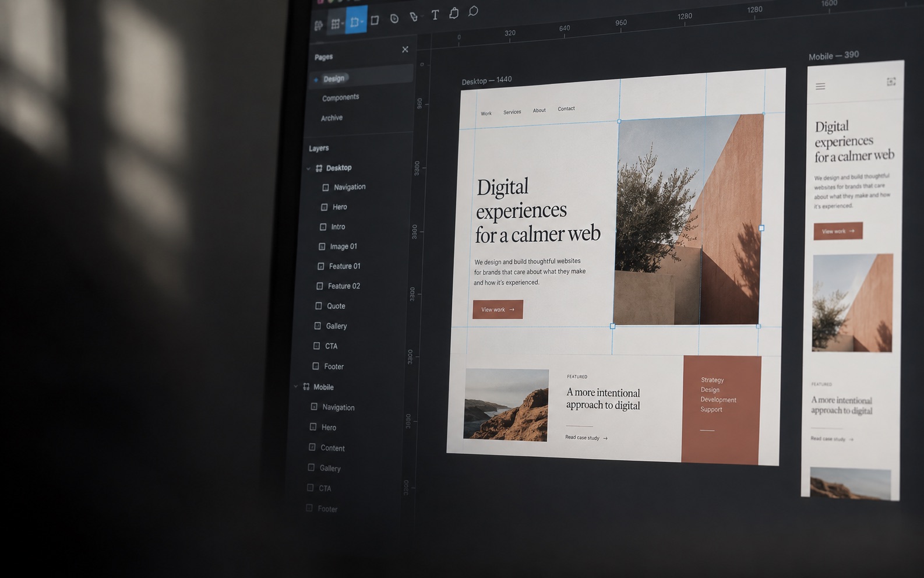Click Read case study link in the Mobile frame
This screenshot has width=924, height=578.
point(832,439)
